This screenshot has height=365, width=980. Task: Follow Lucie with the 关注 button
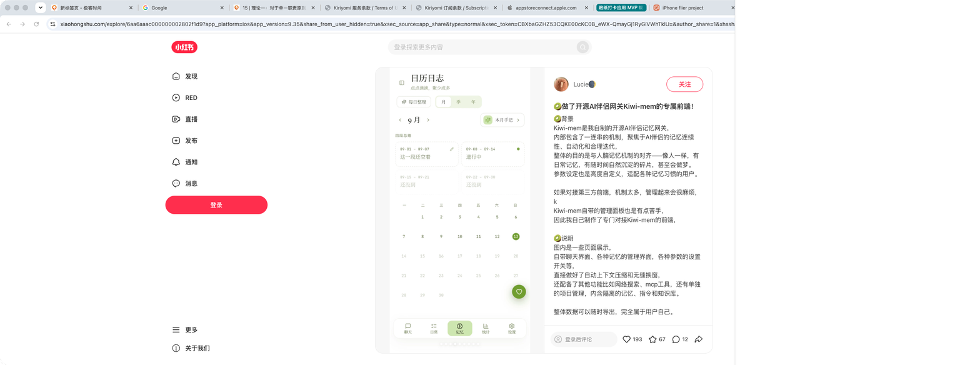pos(684,84)
